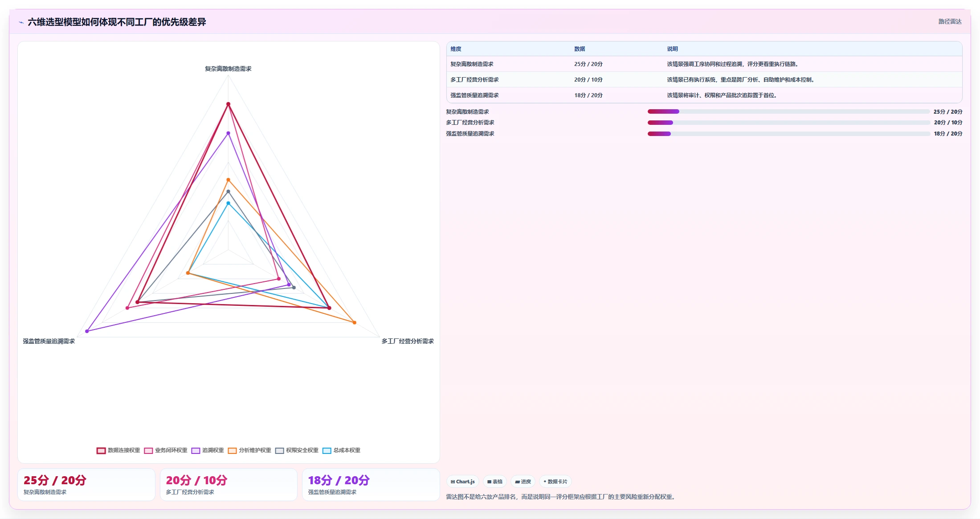
Task: Click the 20分 / 10分 value beside the second progress bar
Action: [948, 123]
